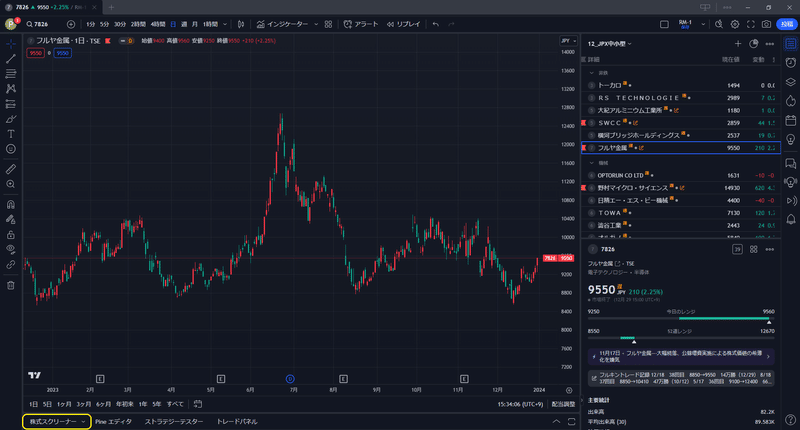
Task: Maximize the bottom panel icon
Action: tap(571, 421)
